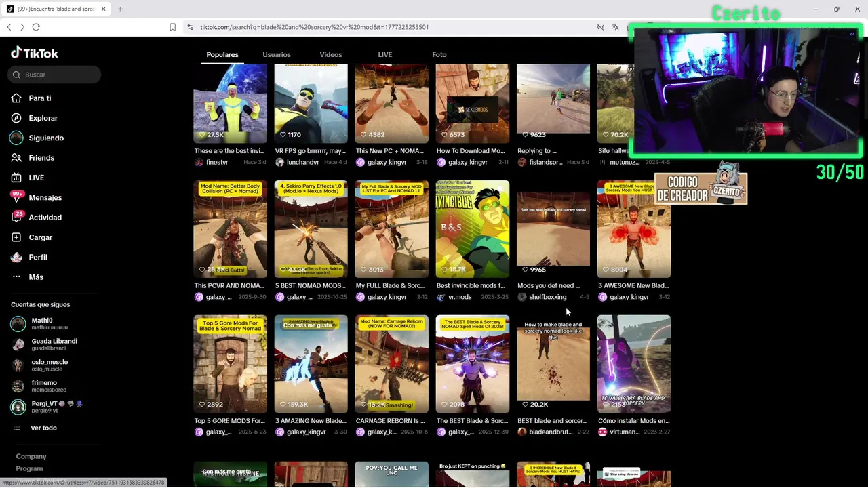Screen dimensions: 868x488
Task: Close the TikTok browser tab
Action: tap(104, 9)
